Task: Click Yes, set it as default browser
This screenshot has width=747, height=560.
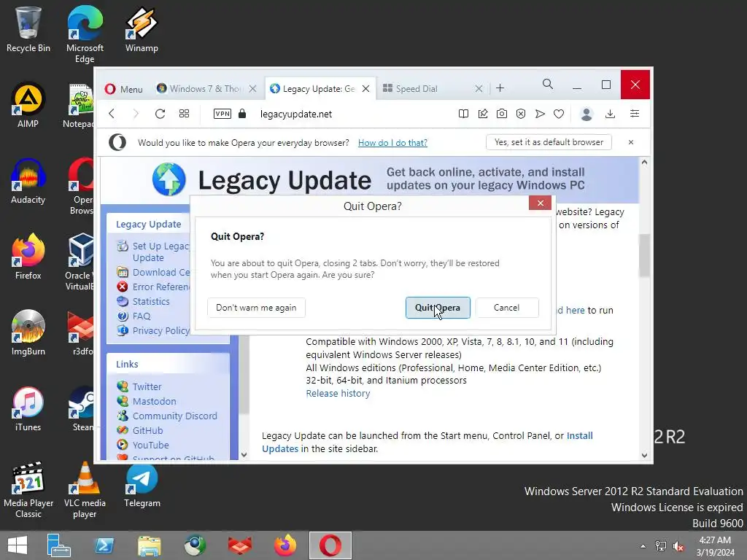Action: (x=549, y=142)
